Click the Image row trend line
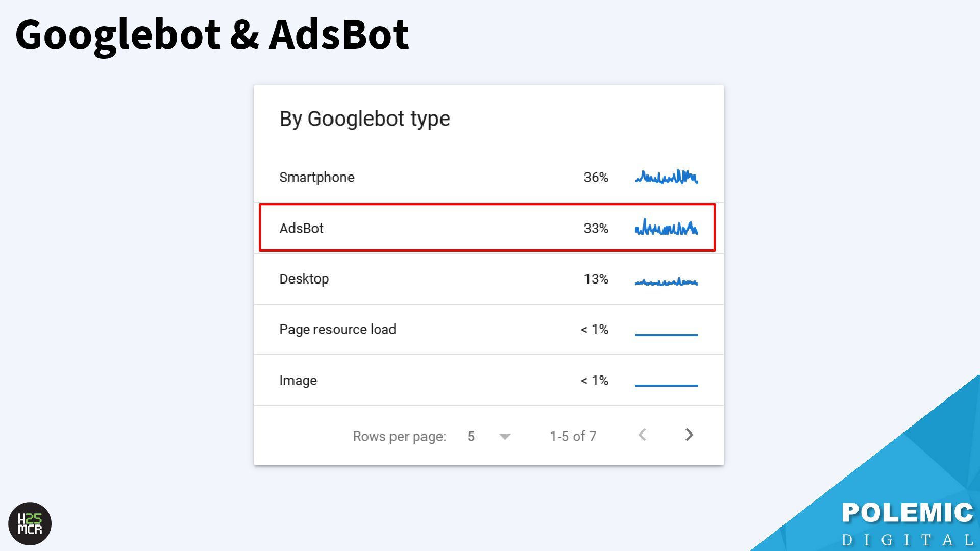 pyautogui.click(x=666, y=385)
